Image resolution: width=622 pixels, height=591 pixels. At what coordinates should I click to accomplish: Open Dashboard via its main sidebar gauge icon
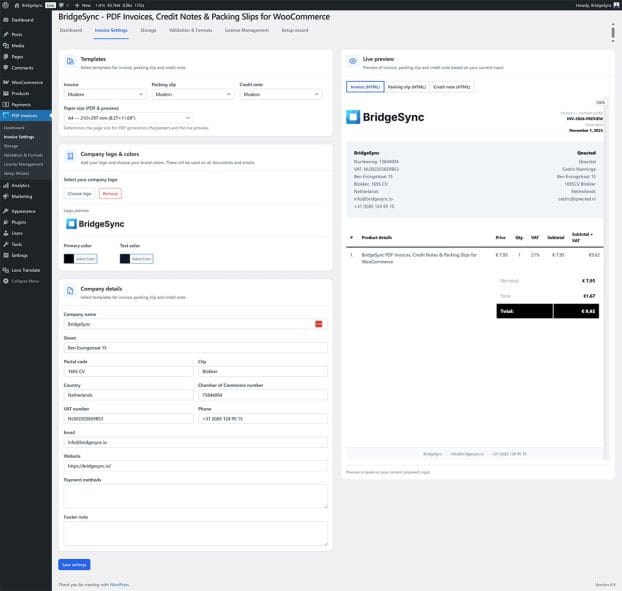6,20
